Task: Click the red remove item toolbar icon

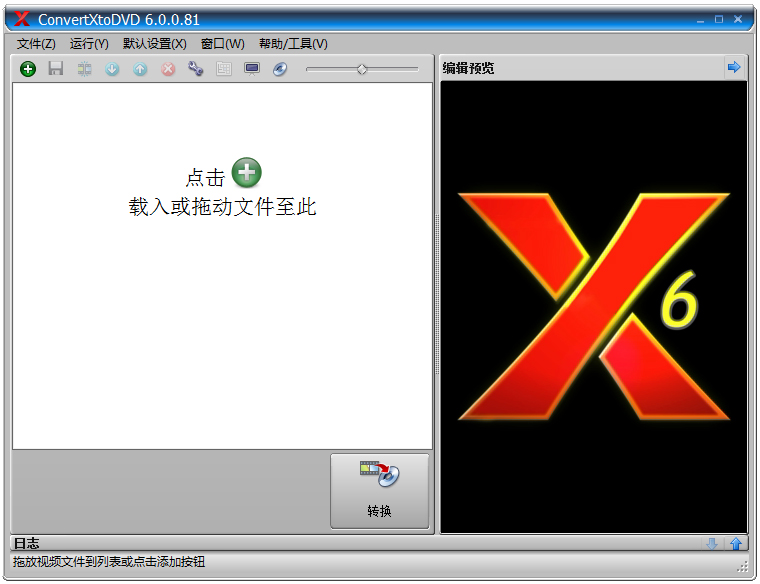Action: (168, 69)
